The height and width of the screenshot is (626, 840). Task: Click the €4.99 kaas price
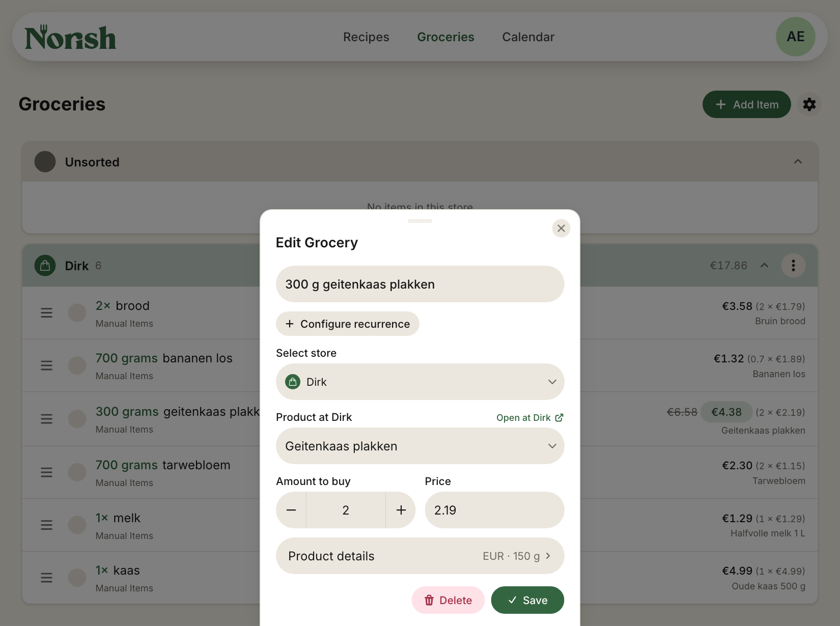point(737,571)
